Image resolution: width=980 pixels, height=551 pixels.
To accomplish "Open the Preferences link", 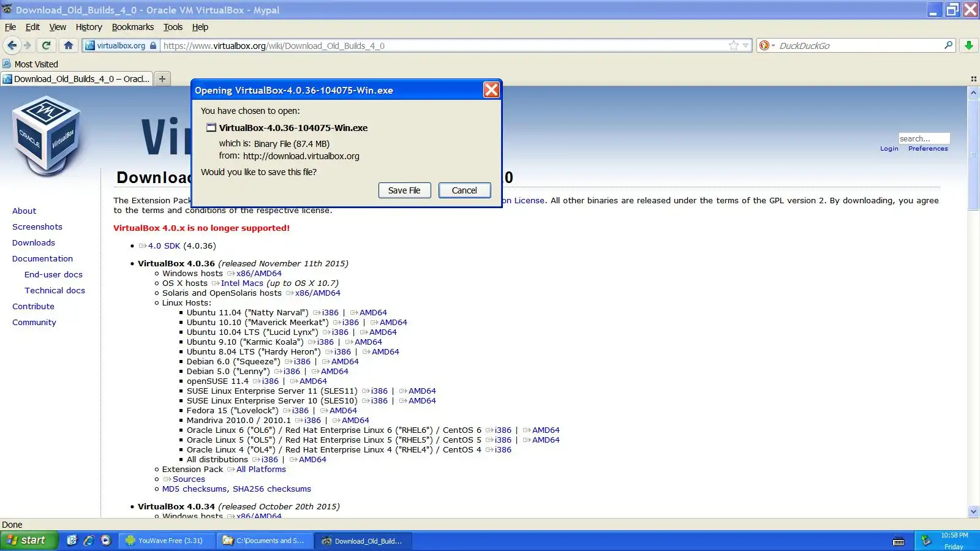I will pyautogui.click(x=928, y=149).
